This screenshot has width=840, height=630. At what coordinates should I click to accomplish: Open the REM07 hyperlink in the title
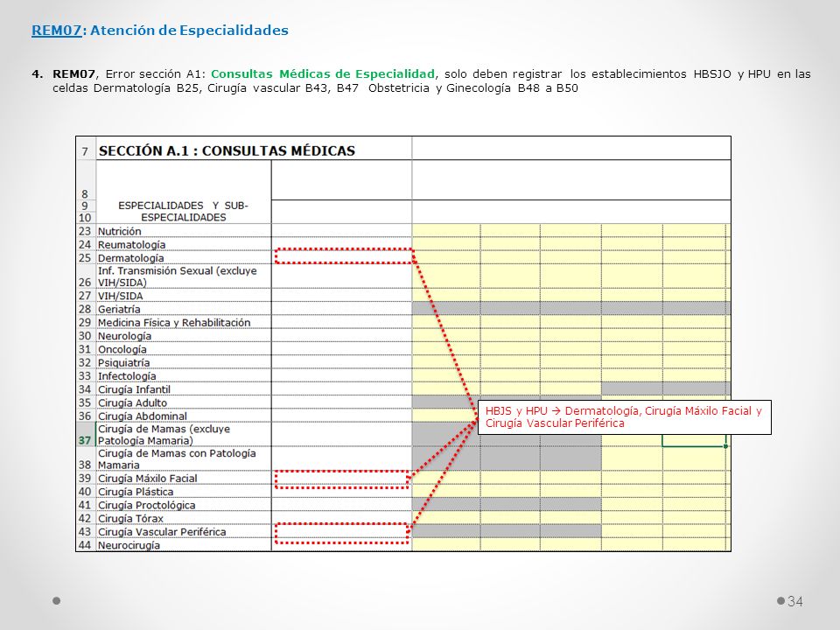[56, 30]
